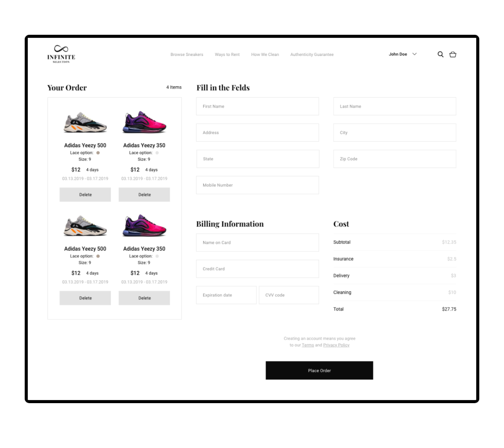Open Browse Sneakers in the navigation

[x=187, y=54]
